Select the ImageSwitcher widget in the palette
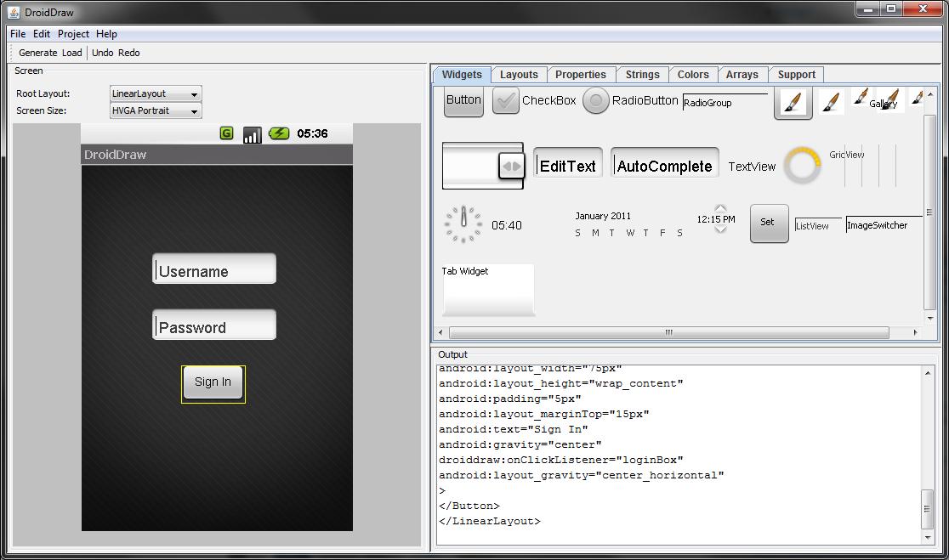 point(884,224)
